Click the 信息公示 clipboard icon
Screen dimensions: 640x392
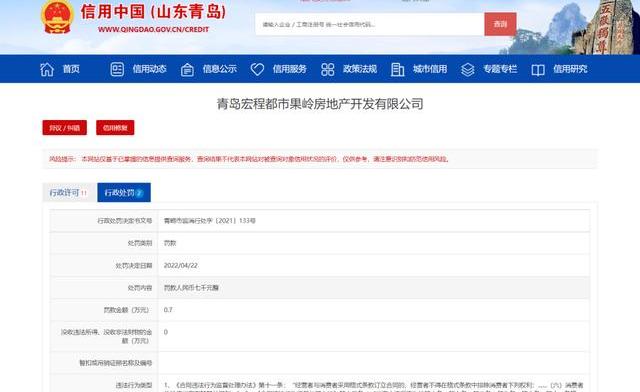(187, 70)
